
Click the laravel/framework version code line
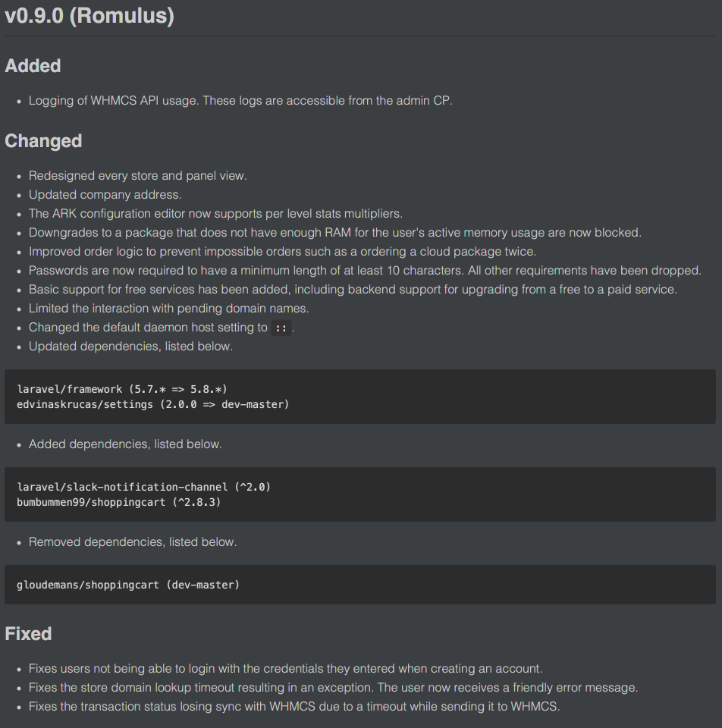pyautogui.click(x=122, y=389)
